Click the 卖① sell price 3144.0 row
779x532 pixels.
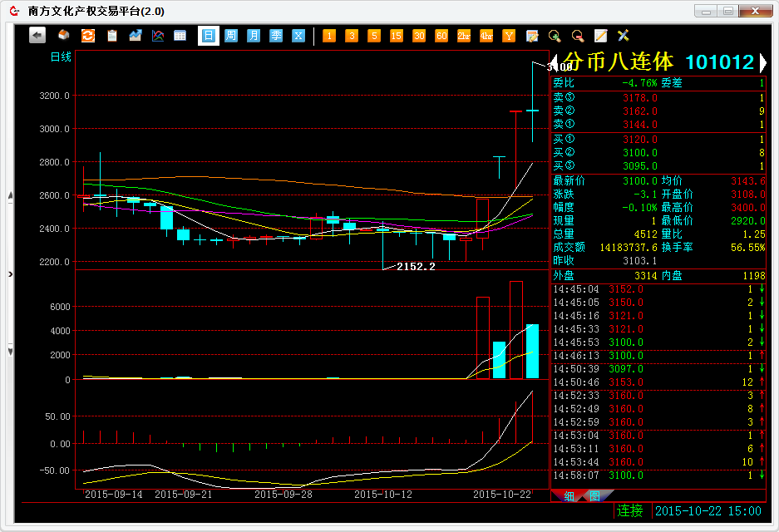point(658,125)
